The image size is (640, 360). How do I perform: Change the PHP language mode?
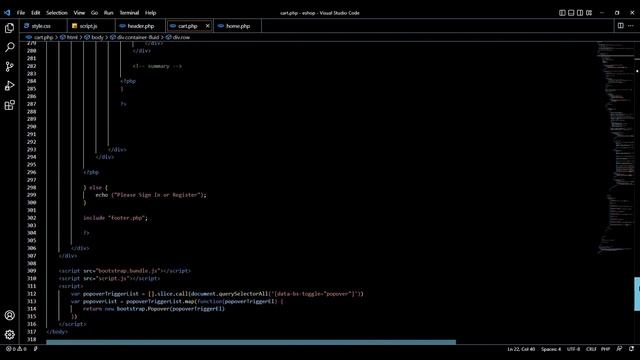pos(605,349)
